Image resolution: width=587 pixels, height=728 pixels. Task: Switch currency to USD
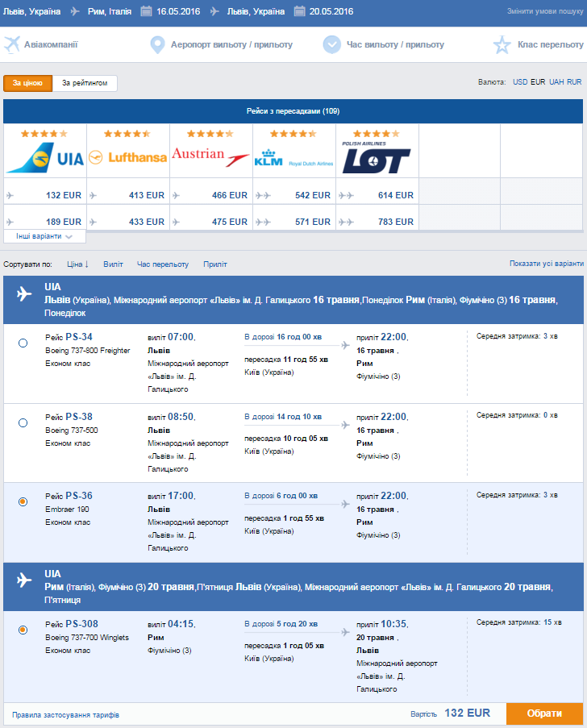point(520,81)
